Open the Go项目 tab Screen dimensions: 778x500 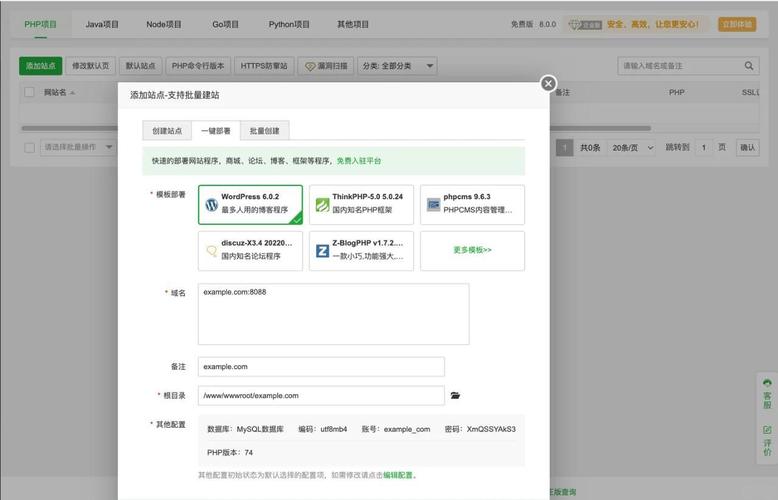point(226,24)
